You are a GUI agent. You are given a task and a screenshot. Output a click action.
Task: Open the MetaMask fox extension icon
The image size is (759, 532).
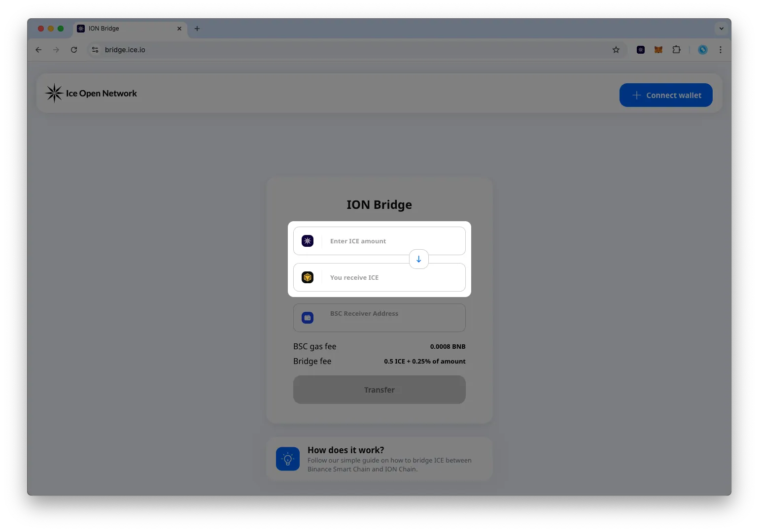(658, 50)
